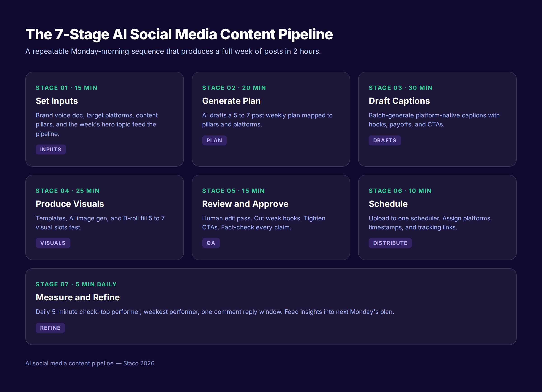Select the 'Set Inputs' heading
This screenshot has width=542, height=392.
click(57, 101)
